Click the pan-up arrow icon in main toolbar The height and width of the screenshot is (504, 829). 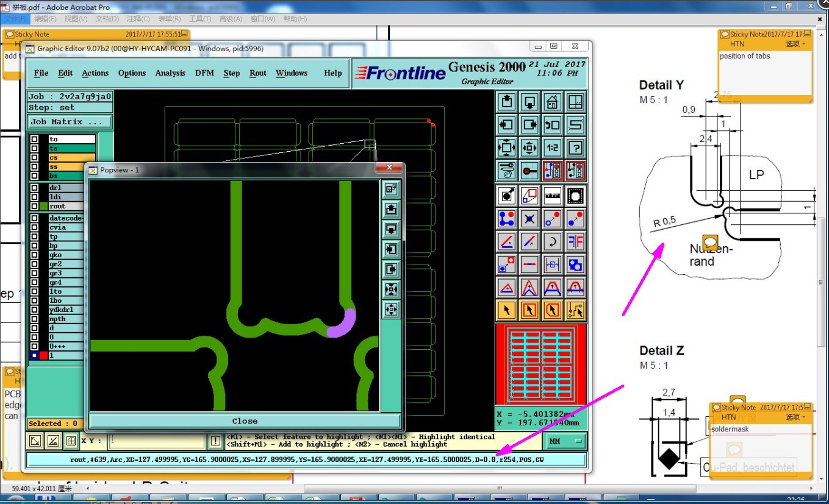point(507,102)
